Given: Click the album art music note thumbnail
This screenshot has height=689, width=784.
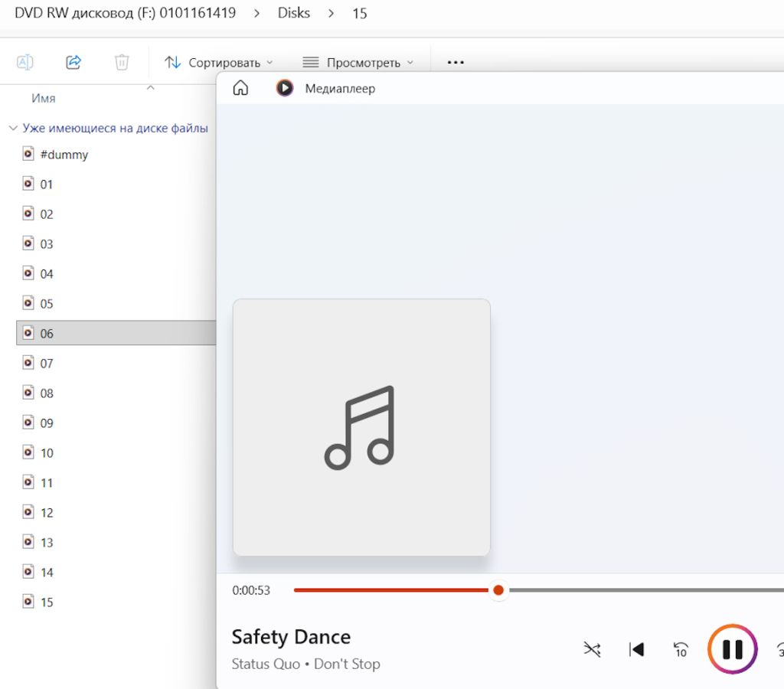Looking at the screenshot, I should (361, 427).
